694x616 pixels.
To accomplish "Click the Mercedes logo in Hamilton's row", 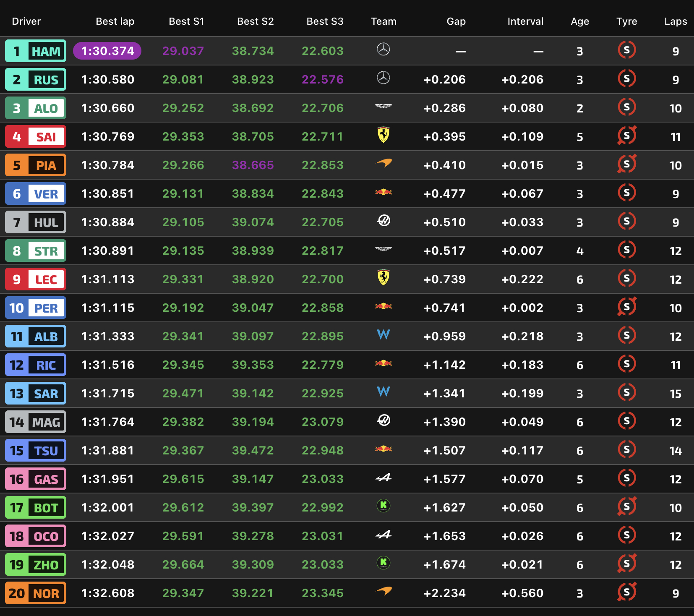I will point(383,50).
